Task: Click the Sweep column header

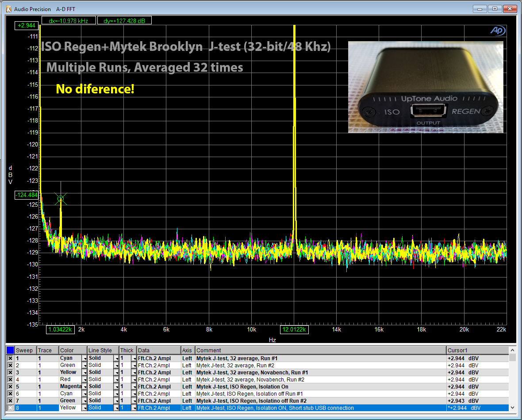Action: pyautogui.click(x=26, y=350)
